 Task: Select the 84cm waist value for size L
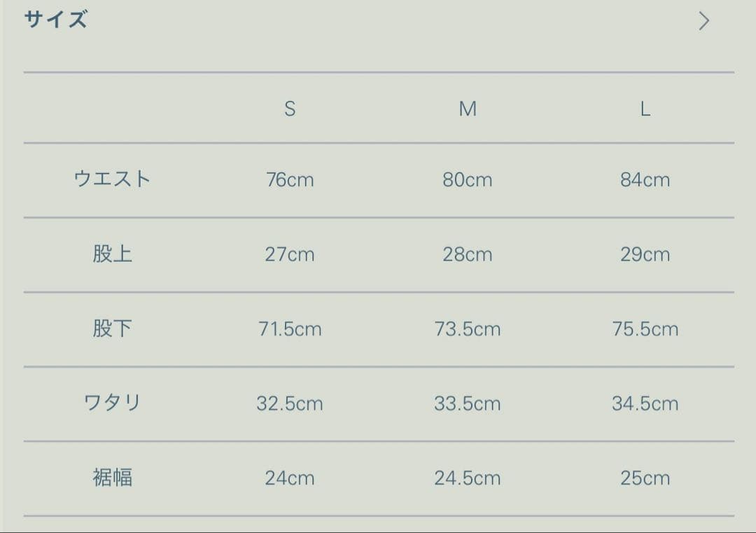tap(646, 179)
